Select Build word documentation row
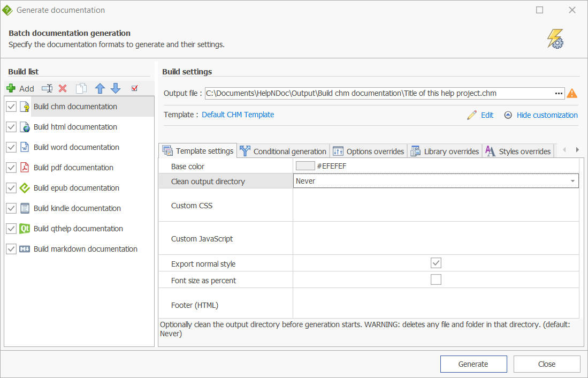This screenshot has width=588, height=378. click(x=80, y=147)
